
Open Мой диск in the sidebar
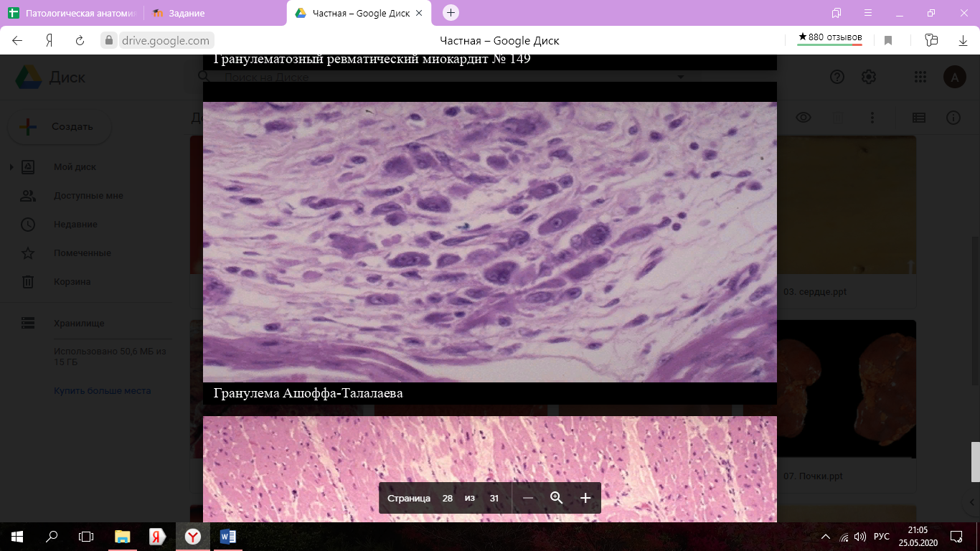click(x=75, y=167)
